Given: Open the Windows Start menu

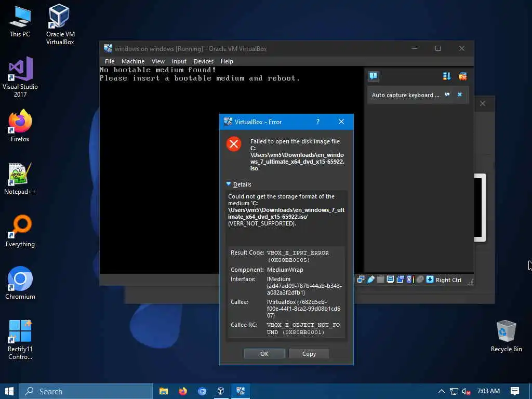Looking at the screenshot, I should click(9, 391).
